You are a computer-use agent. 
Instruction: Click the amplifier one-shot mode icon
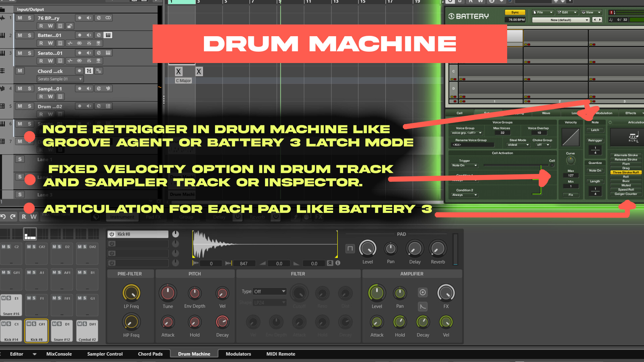[423, 293]
